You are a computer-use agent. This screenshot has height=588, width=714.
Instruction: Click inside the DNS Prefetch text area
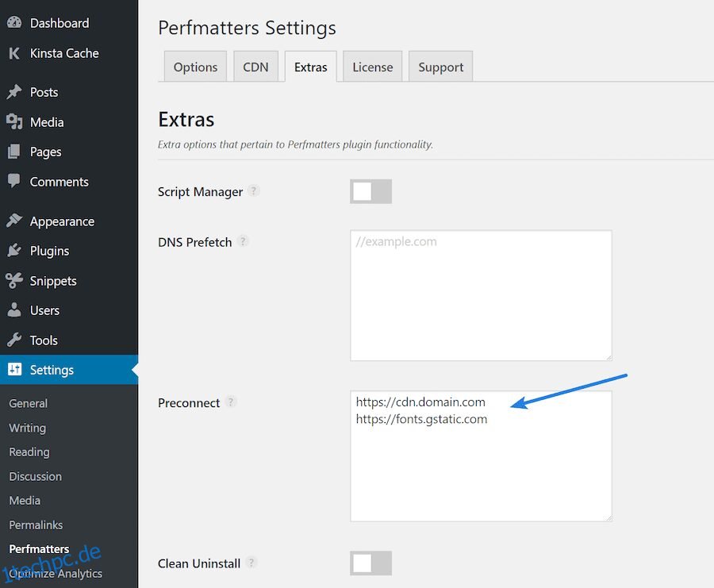481,295
